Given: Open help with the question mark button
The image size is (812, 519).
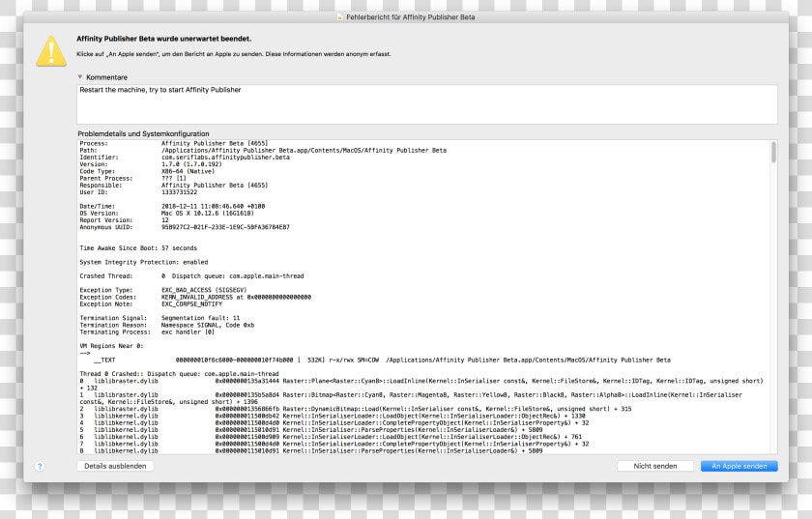Looking at the screenshot, I should (40, 466).
